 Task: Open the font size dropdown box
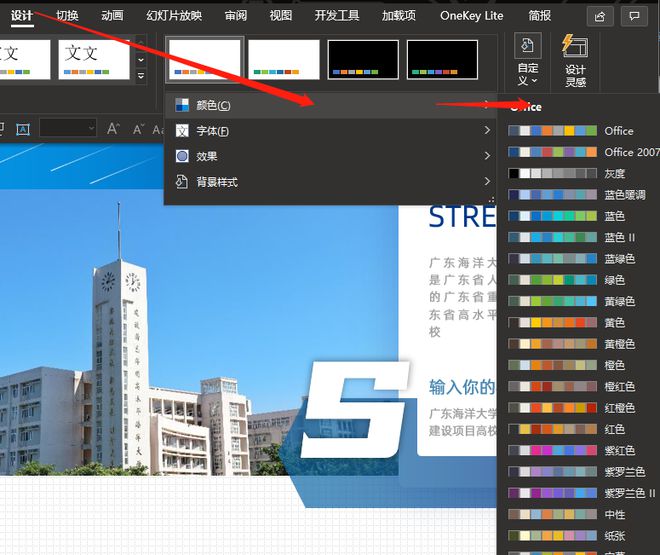[x=68, y=128]
